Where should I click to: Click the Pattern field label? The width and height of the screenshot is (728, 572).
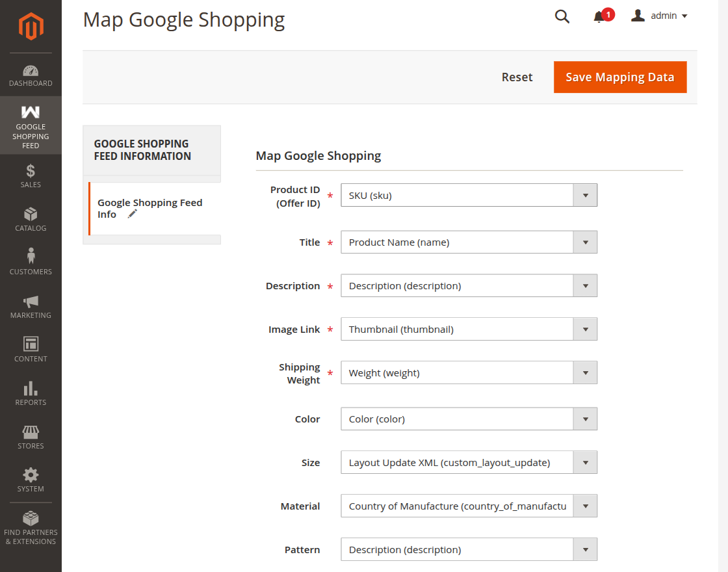point(302,550)
